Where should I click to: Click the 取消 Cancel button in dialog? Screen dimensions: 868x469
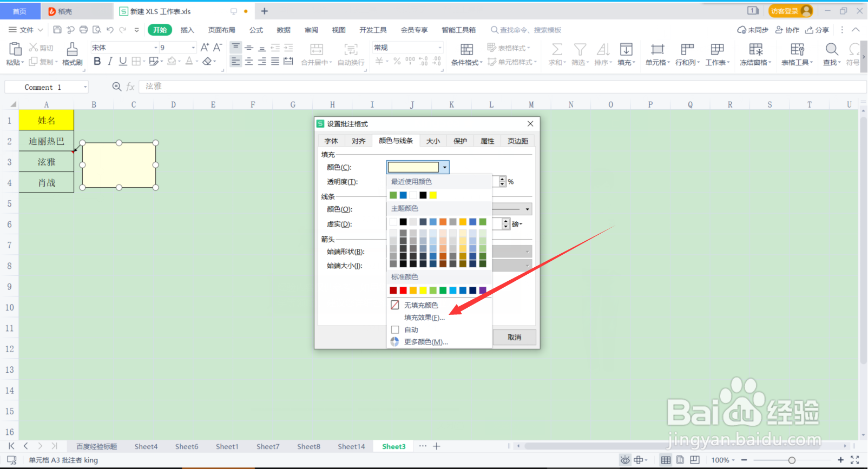[x=515, y=338]
